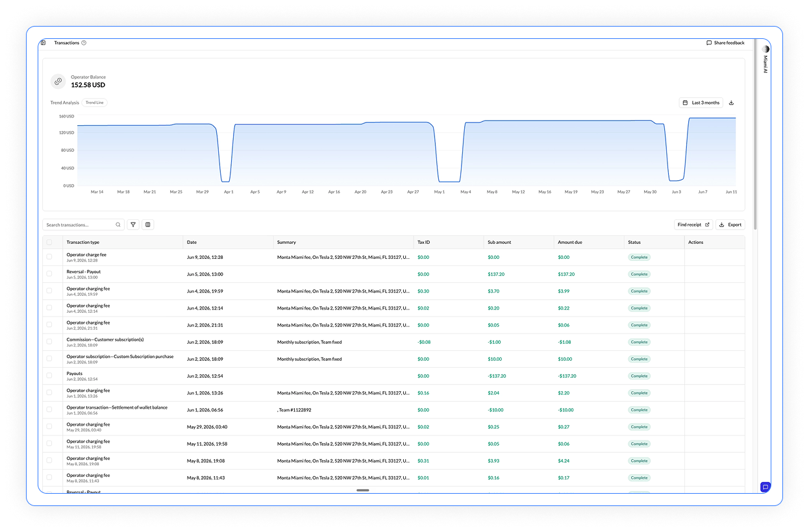Focus the Search transactions field
Image resolution: width=809 pixels, height=532 pixels.
83,224
